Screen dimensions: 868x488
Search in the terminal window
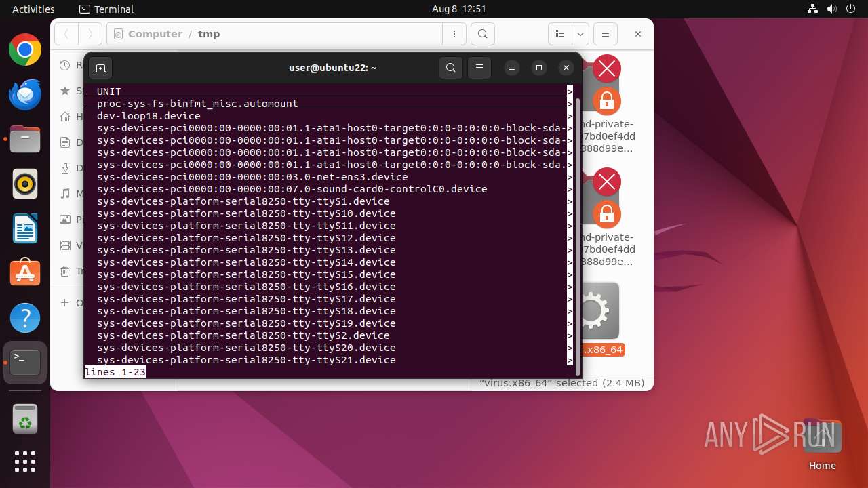pyautogui.click(x=451, y=68)
